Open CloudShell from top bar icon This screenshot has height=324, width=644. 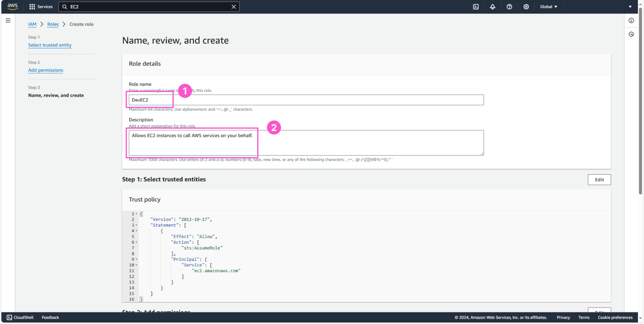tap(476, 7)
